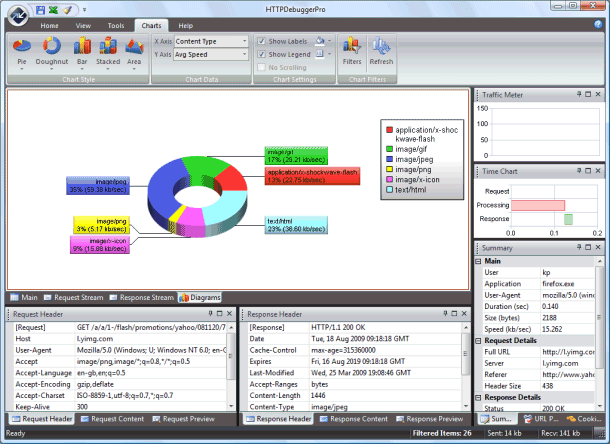Open the Home ribbon tab
This screenshot has width=610, height=444.
49,26
